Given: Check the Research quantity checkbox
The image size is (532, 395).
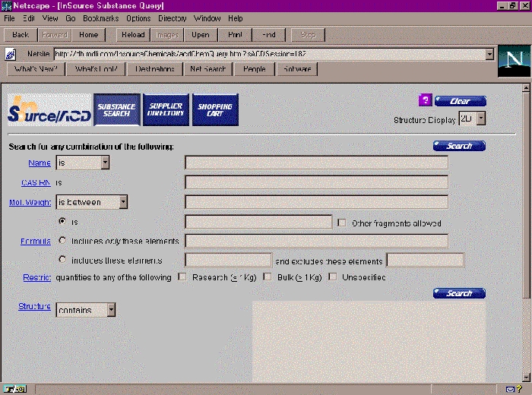Looking at the screenshot, I should tap(182, 276).
